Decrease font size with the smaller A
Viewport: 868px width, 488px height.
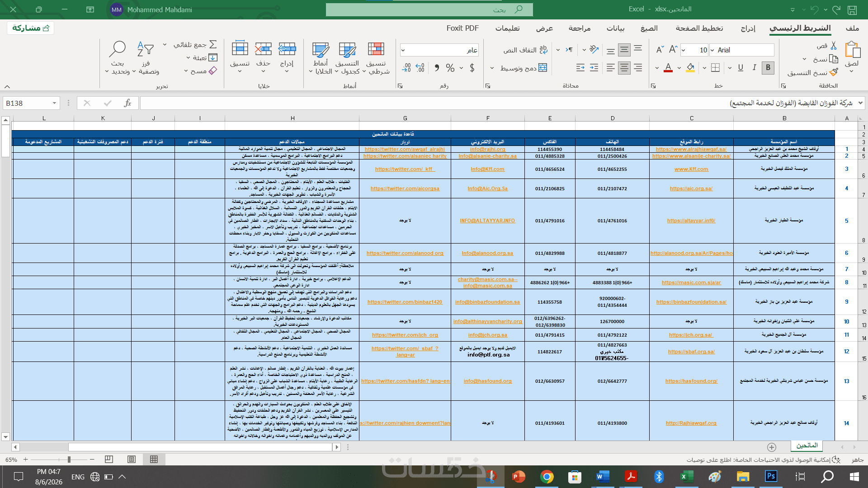coord(660,50)
